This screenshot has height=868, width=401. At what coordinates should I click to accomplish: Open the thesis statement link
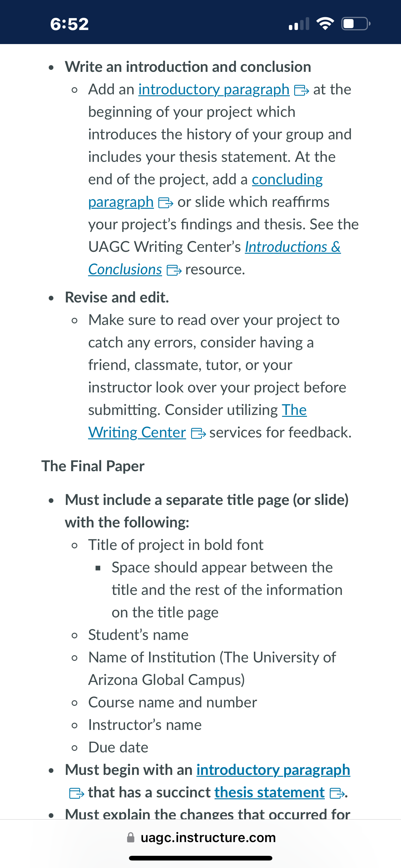[270, 792]
